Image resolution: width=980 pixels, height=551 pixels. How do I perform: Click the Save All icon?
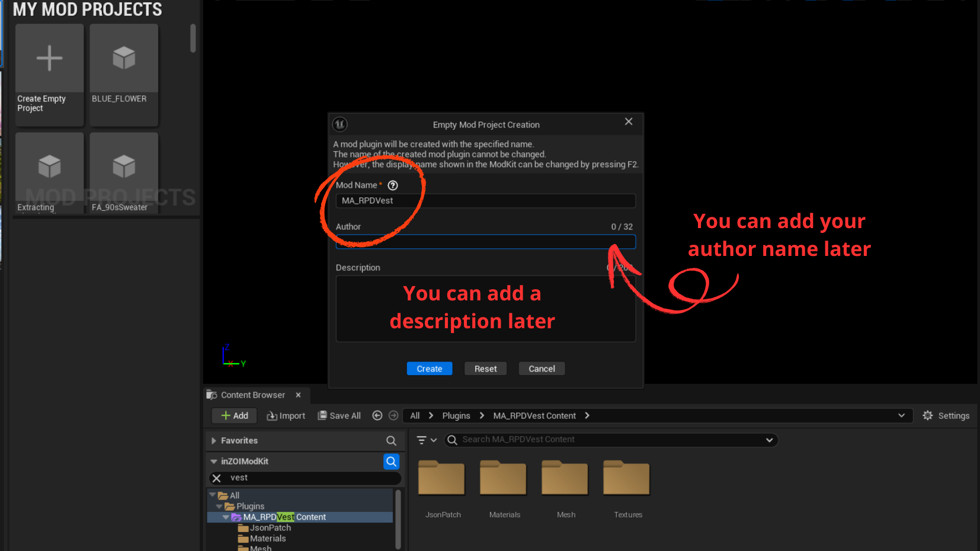coord(322,415)
